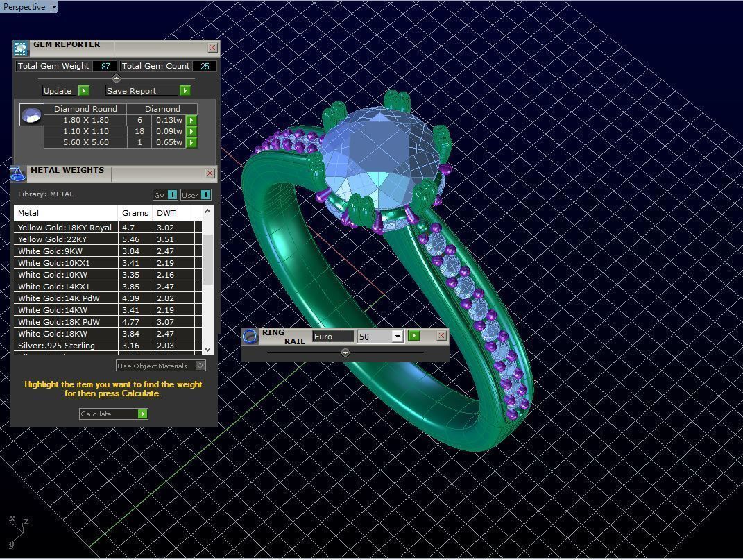The width and height of the screenshot is (743, 560).
Task: Select the 1.10 X 1.10 gem size cell
Action: (x=86, y=131)
